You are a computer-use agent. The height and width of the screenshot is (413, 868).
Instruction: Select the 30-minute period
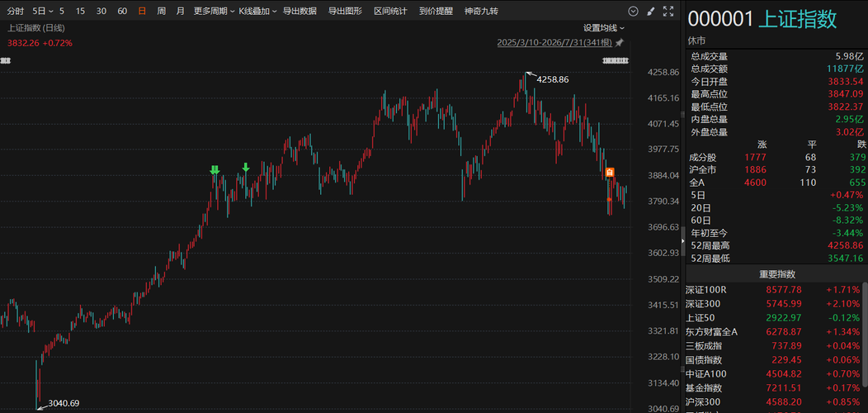[101, 11]
